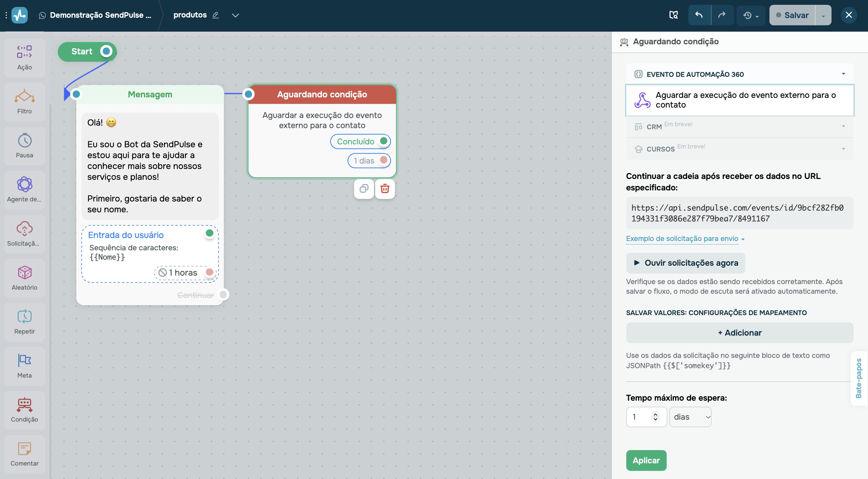Open the Salvar split-button arrow

point(823,15)
